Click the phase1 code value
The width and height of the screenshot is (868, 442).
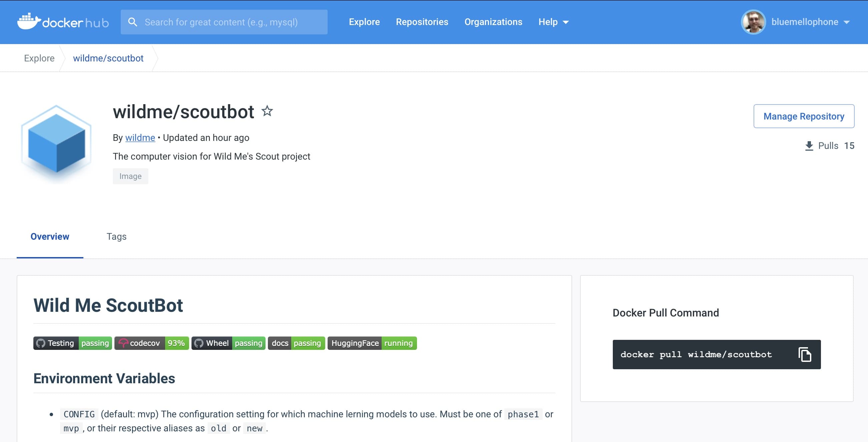point(523,414)
